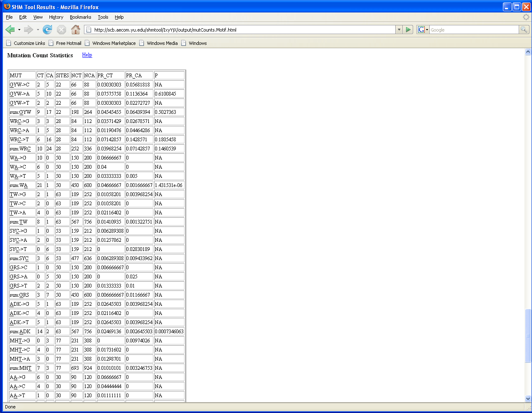532x413 pixels.
Task: Click the vertical scrollbar thumb
Action: click(x=528, y=336)
